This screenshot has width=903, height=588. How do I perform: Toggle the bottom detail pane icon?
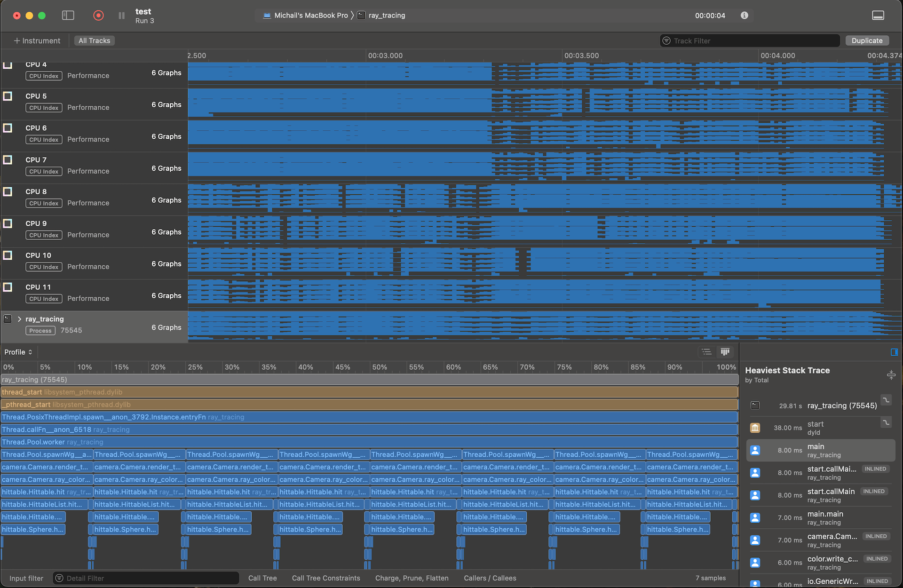pyautogui.click(x=878, y=16)
